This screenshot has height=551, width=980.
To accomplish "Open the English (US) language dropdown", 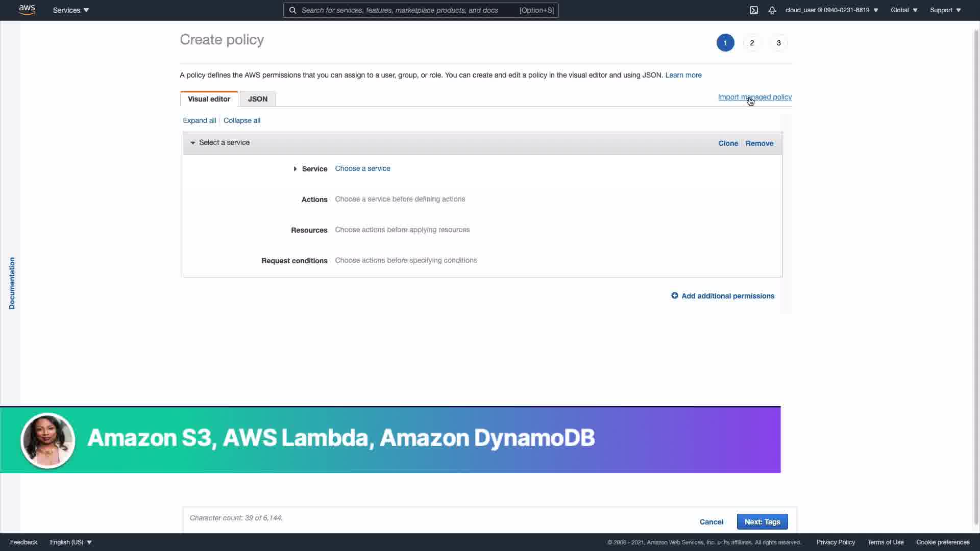I will tap(70, 542).
